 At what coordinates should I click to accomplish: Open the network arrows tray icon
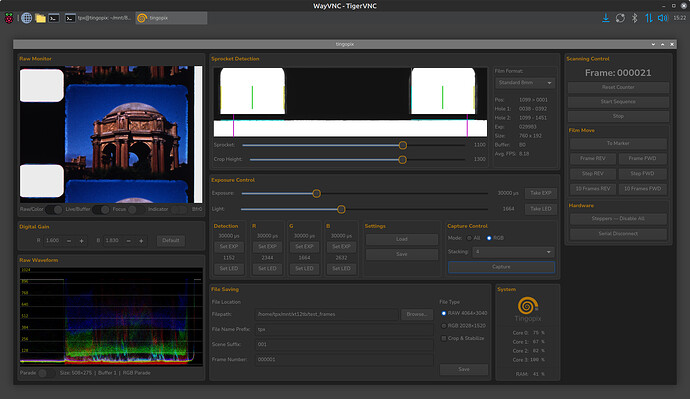[649, 18]
